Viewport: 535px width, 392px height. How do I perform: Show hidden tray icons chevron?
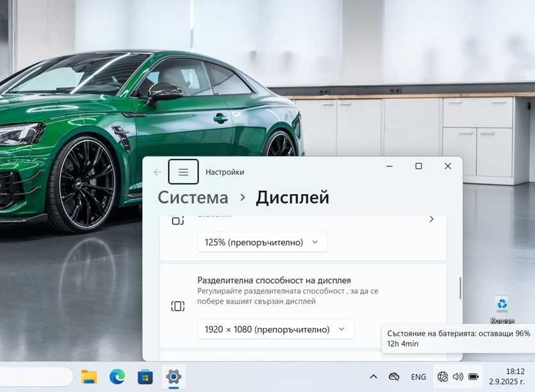click(x=374, y=377)
